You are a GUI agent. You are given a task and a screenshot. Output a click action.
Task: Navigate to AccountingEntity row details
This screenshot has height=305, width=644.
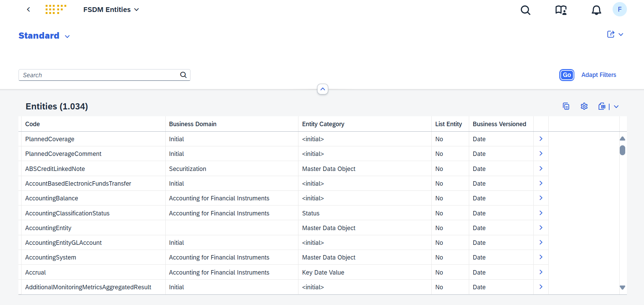coord(541,228)
